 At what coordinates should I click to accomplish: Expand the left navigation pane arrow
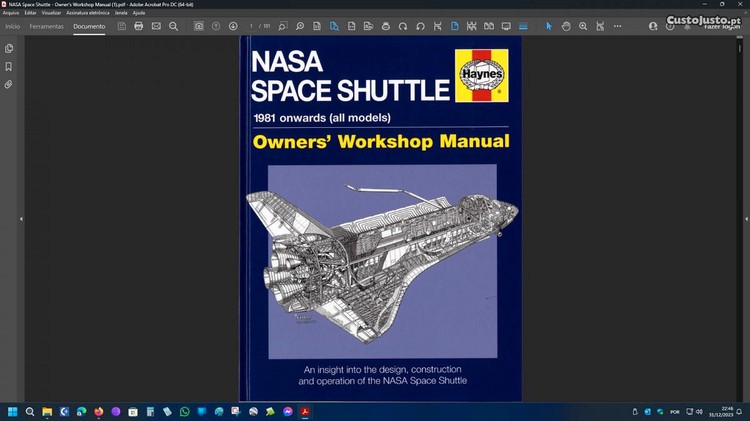click(x=21, y=218)
